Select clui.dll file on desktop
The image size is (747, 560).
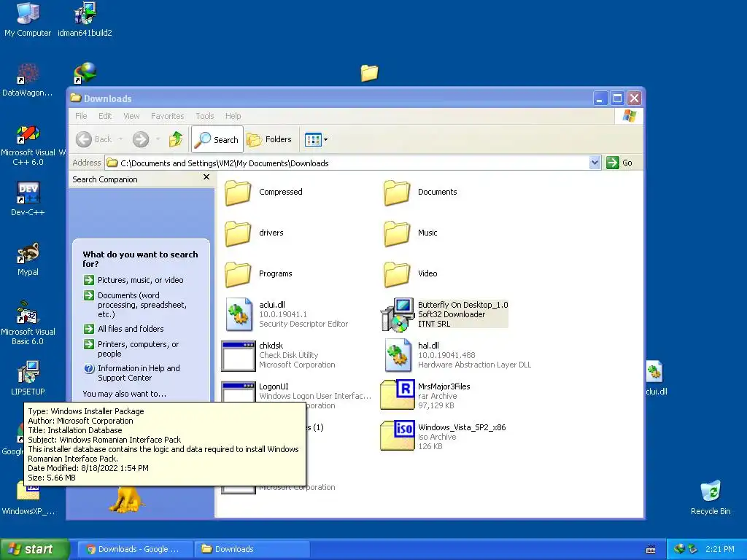coord(656,378)
